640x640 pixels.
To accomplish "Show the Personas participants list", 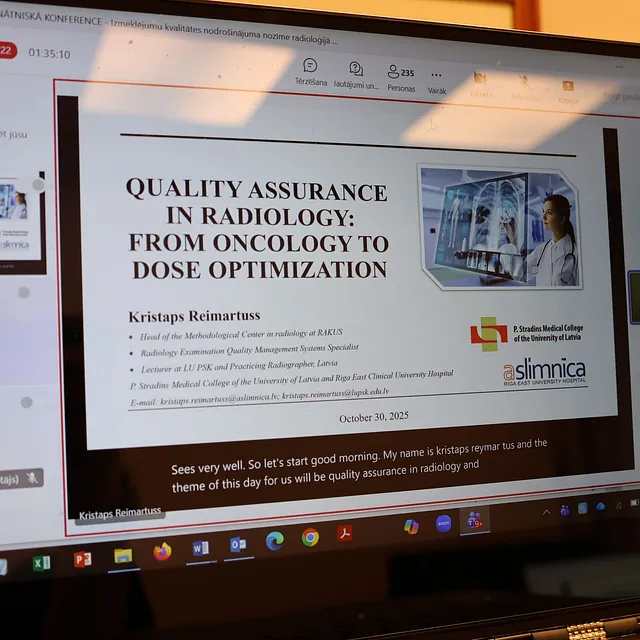I will pyautogui.click(x=400, y=78).
